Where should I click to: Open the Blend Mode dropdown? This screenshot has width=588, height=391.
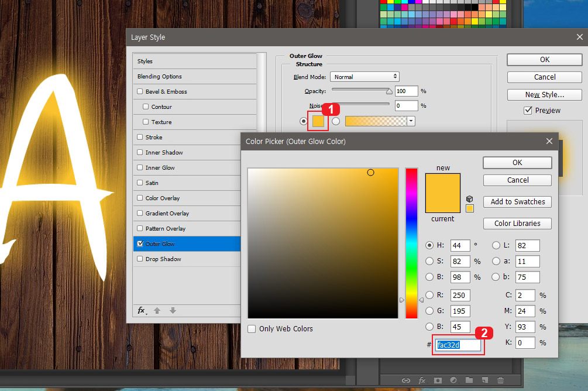click(x=364, y=76)
